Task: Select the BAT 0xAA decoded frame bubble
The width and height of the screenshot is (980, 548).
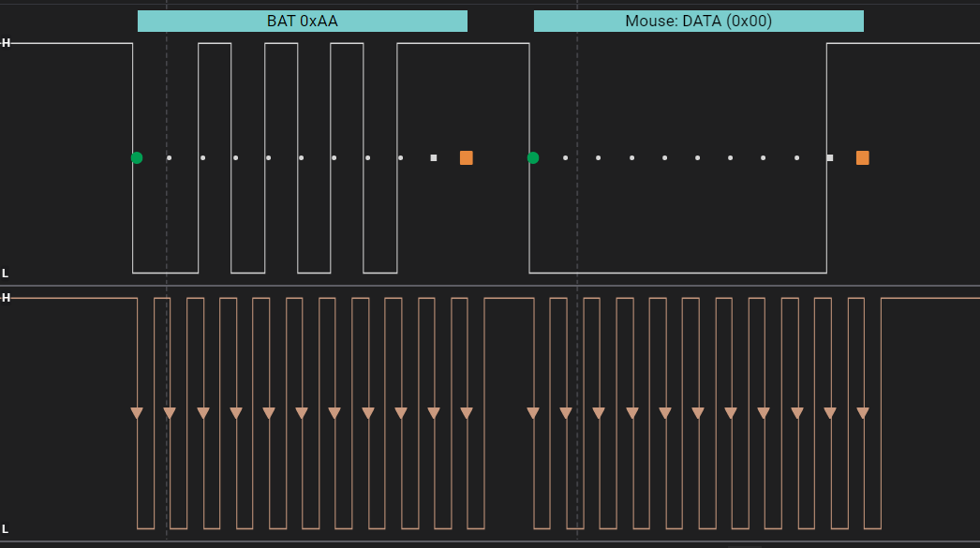Action: [x=303, y=22]
